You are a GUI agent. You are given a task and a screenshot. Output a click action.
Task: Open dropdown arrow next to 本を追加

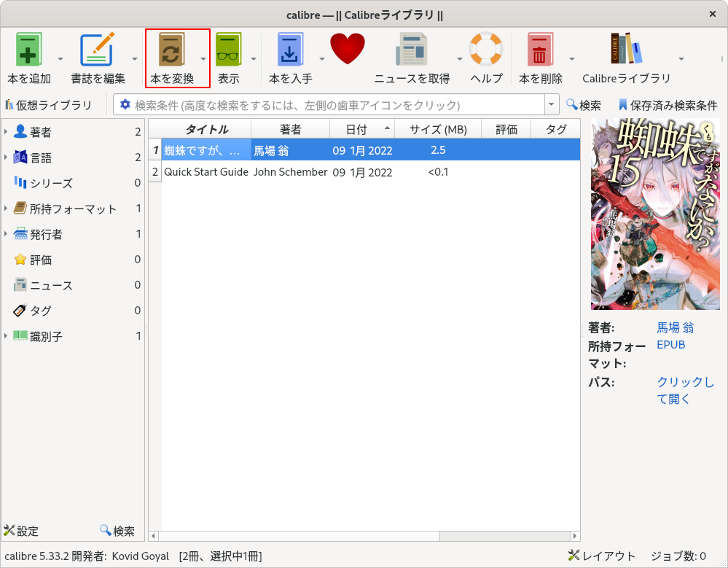coord(60,59)
